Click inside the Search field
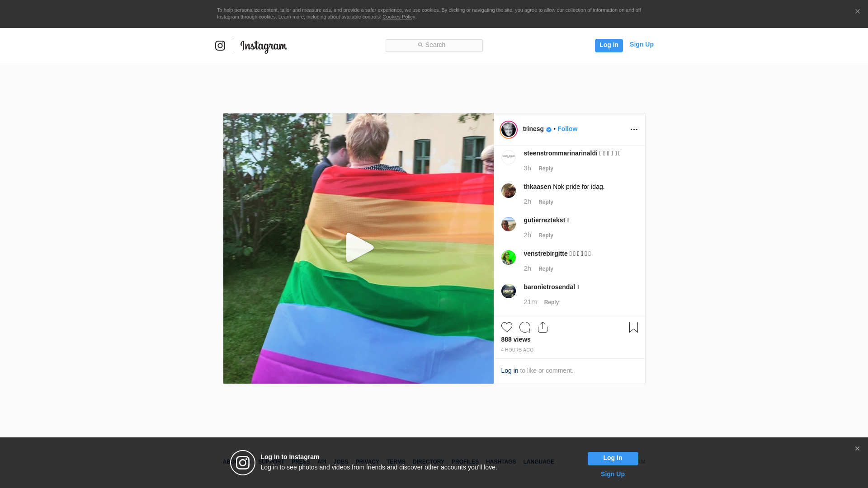Image resolution: width=868 pixels, height=488 pixels. tap(434, 45)
